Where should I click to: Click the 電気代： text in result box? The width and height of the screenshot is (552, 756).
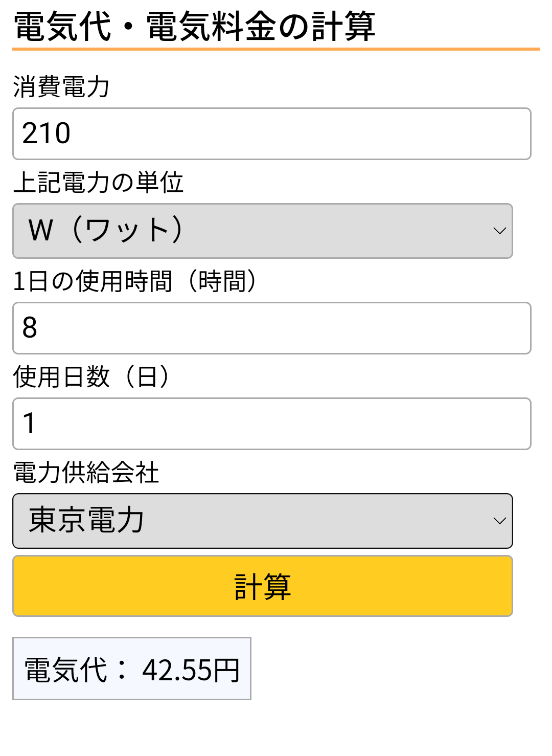pos(76,670)
